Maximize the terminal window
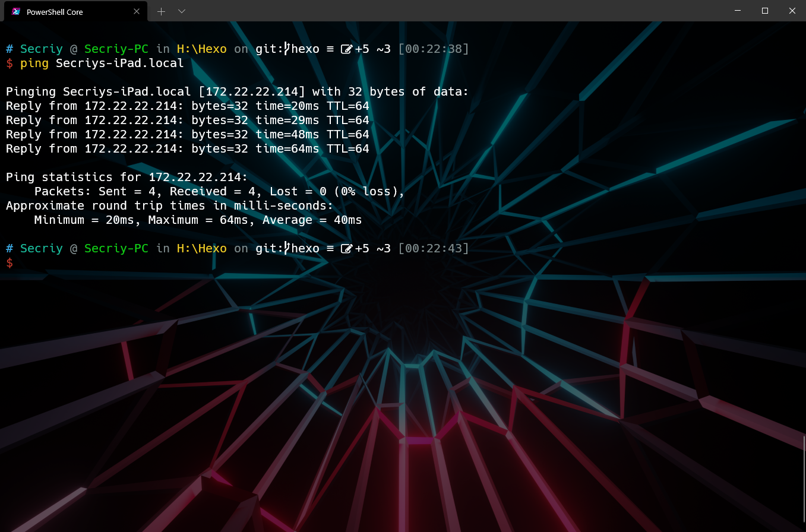This screenshot has height=532, width=806. click(x=765, y=11)
